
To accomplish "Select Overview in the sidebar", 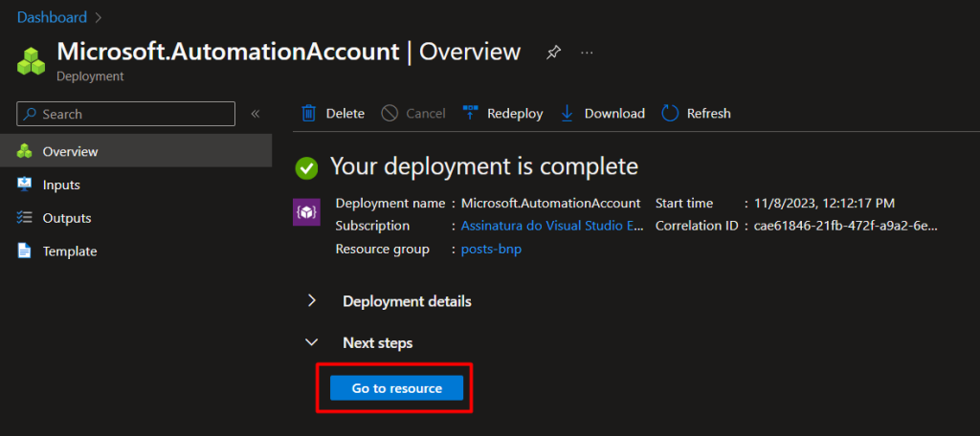I will (x=70, y=151).
